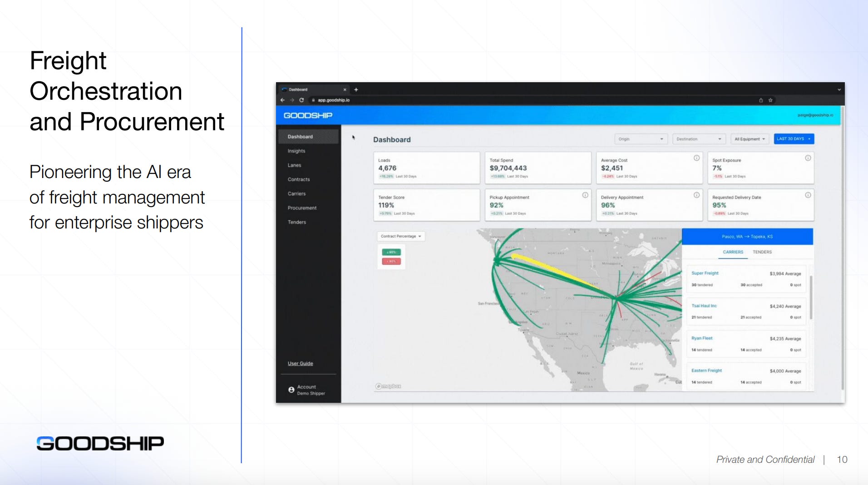Image resolution: width=868 pixels, height=485 pixels.
Task: Click the Delivery Appointment 96% value
Action: click(x=608, y=205)
